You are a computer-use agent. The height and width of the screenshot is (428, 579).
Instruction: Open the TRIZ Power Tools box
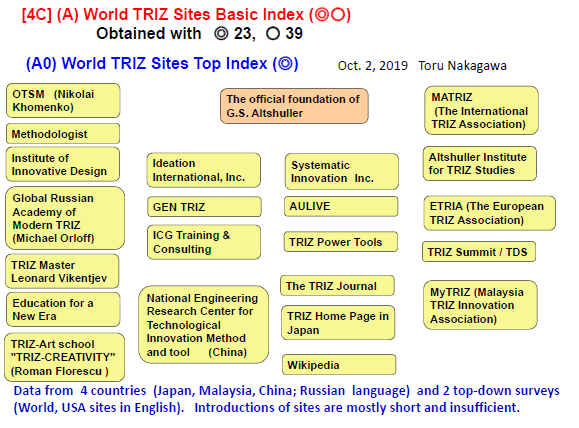point(341,242)
